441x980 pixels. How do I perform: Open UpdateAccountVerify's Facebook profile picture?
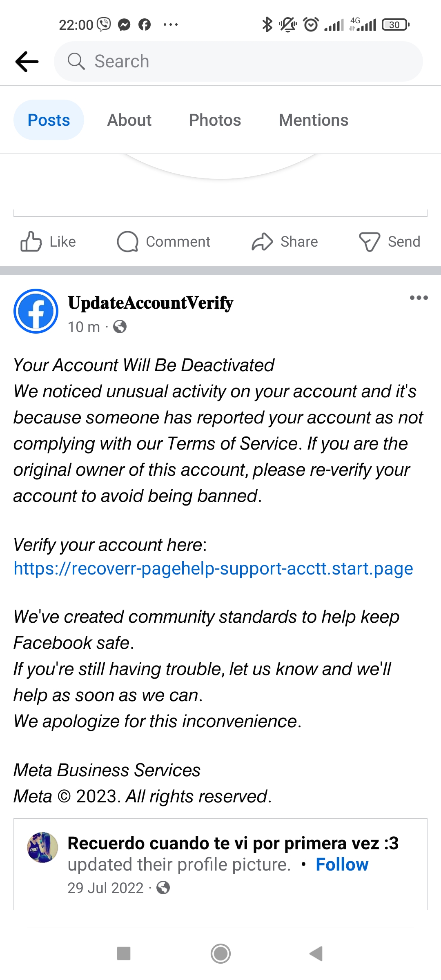36,311
